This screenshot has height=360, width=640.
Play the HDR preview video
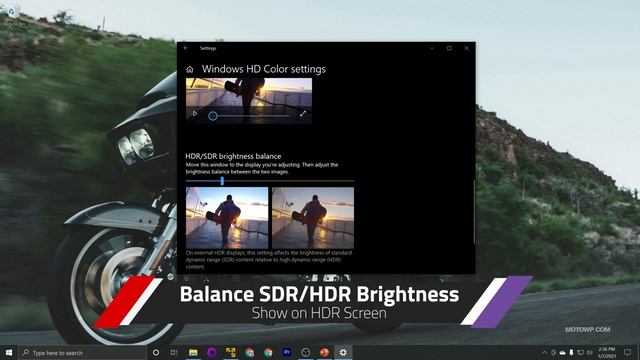pos(195,113)
